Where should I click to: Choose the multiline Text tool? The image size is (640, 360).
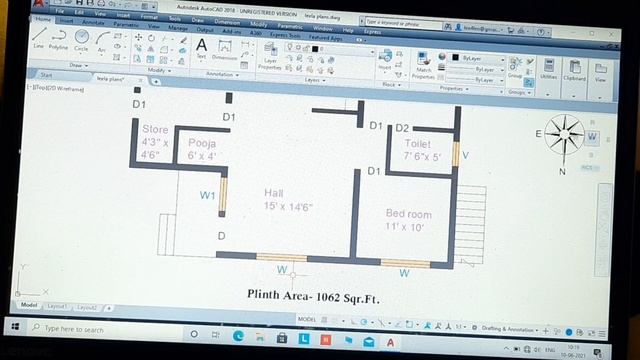coord(201,49)
